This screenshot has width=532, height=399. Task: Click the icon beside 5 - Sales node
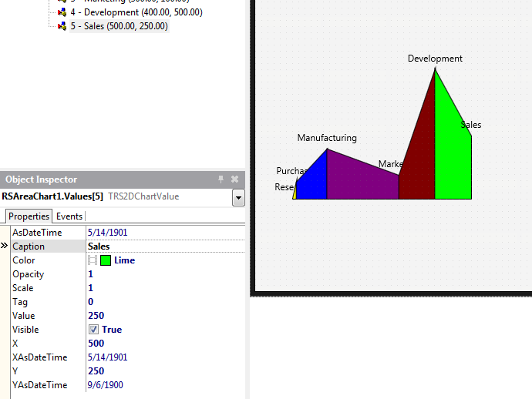[62, 26]
